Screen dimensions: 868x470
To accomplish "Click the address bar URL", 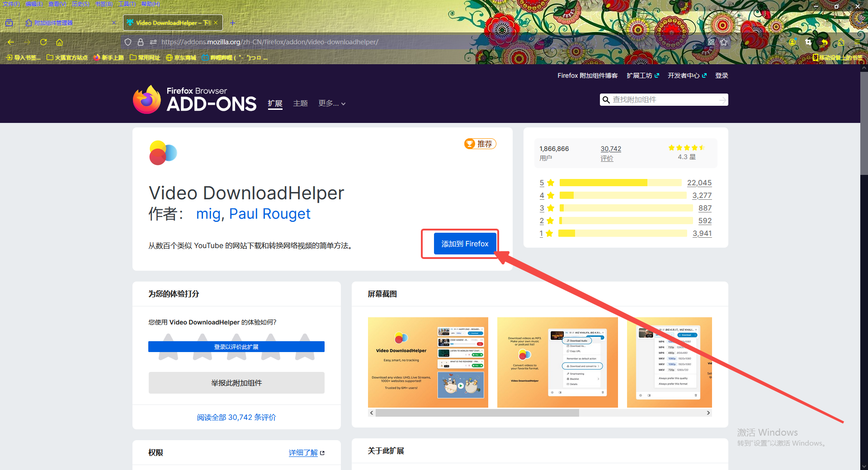I will [270, 42].
